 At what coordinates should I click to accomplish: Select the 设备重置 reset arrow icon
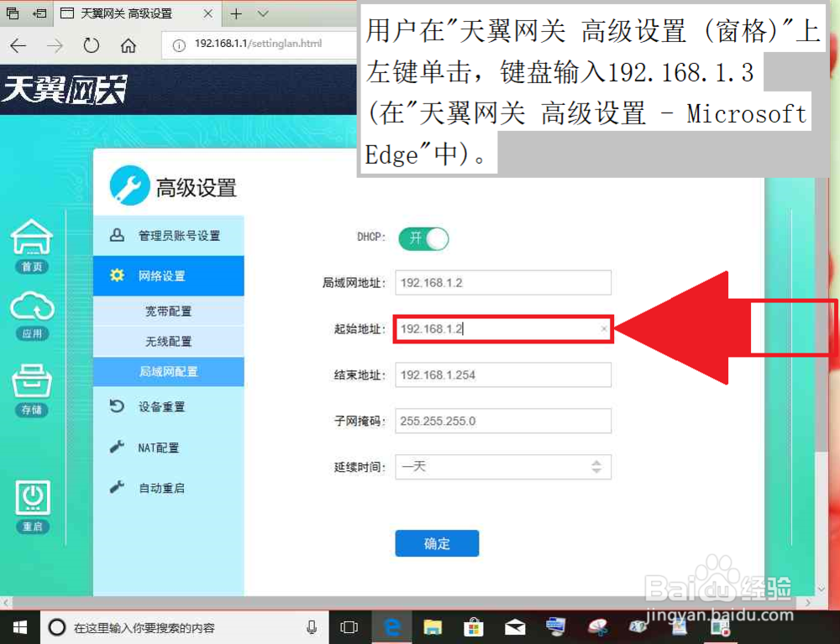(x=118, y=406)
